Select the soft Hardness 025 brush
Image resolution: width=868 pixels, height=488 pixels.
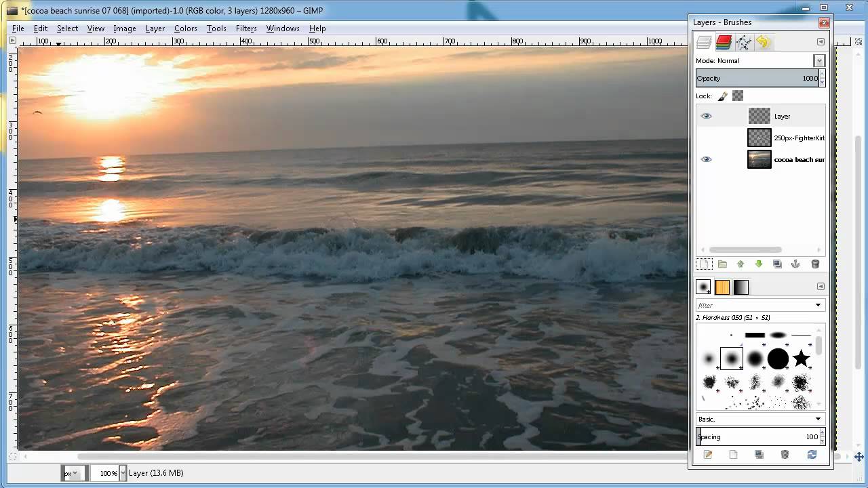pyautogui.click(x=709, y=359)
